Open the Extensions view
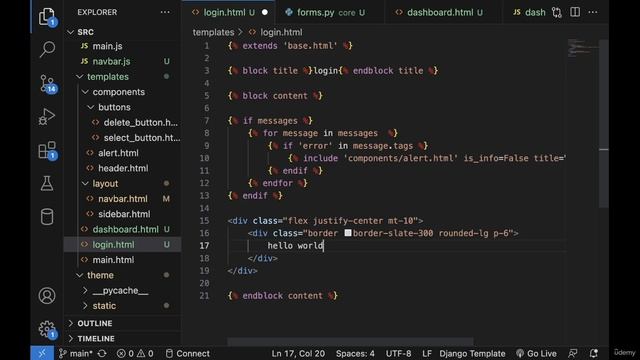 [47, 151]
